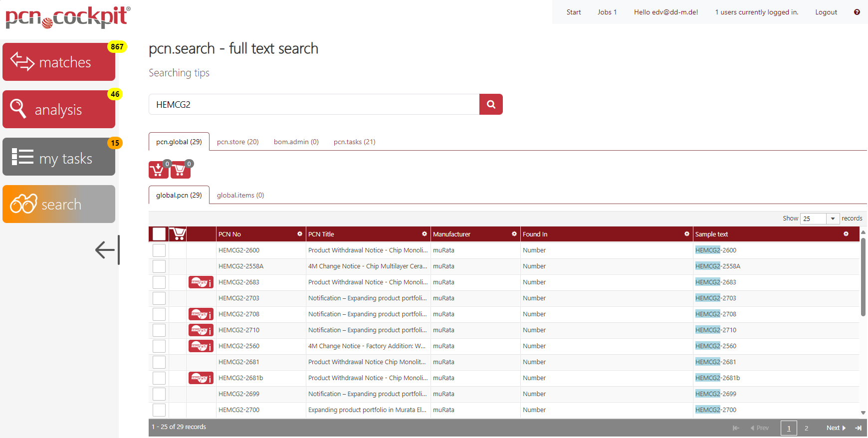Click the help question mark icon
The image size is (868, 438).
click(x=857, y=12)
